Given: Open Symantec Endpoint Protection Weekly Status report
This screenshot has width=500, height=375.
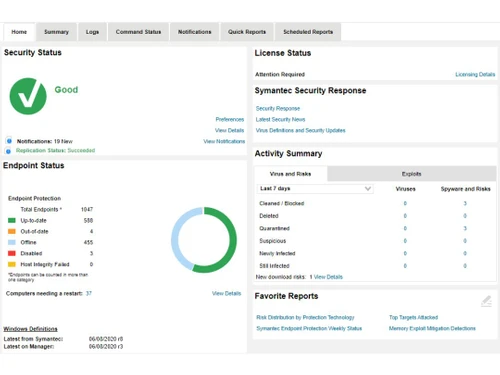Looking at the screenshot, I should pos(309,328).
